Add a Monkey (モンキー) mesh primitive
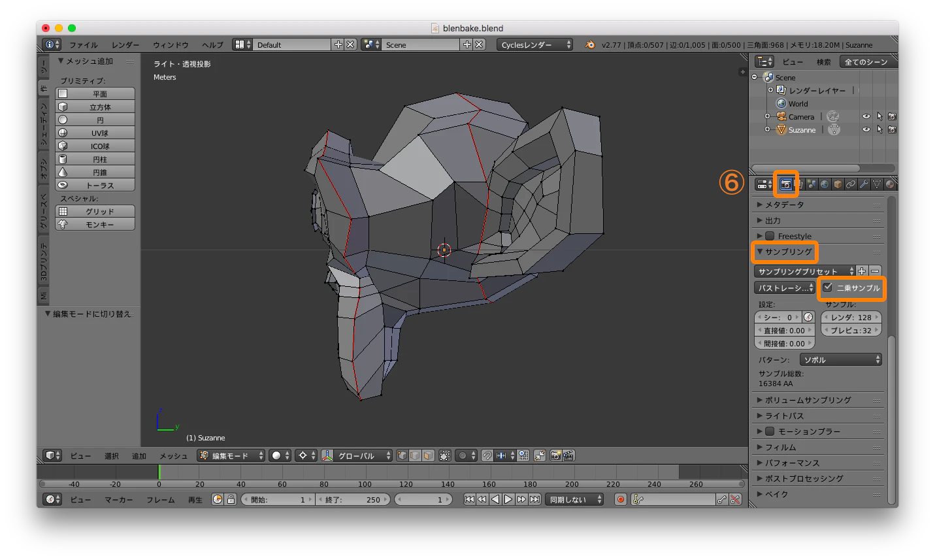935x560 pixels. pyautogui.click(x=95, y=224)
